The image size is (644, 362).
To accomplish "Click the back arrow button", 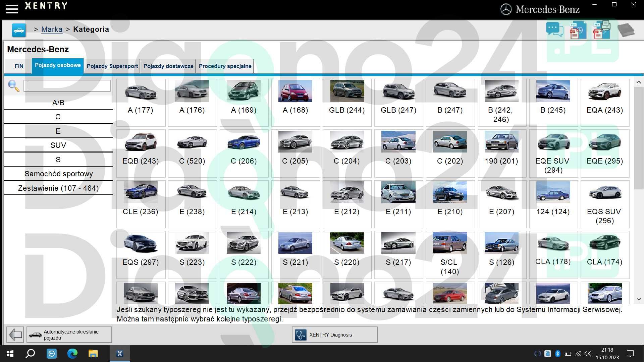I will tap(15, 335).
